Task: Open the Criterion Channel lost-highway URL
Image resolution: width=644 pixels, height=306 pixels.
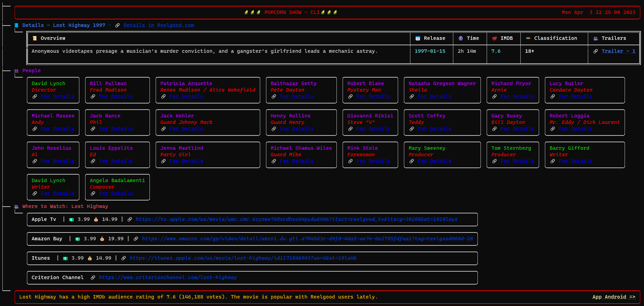Action: point(168,278)
